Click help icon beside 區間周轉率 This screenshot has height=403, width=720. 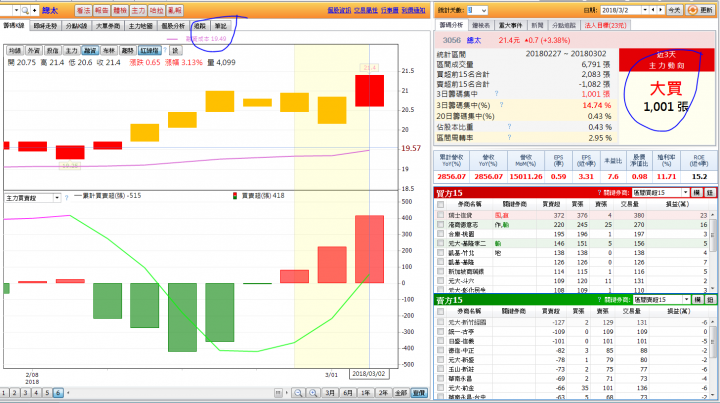509,137
